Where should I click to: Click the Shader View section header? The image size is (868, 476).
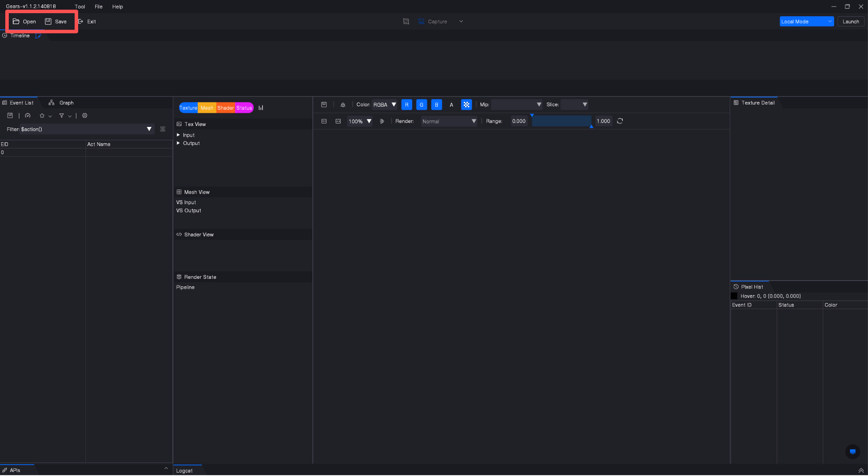tap(243, 234)
